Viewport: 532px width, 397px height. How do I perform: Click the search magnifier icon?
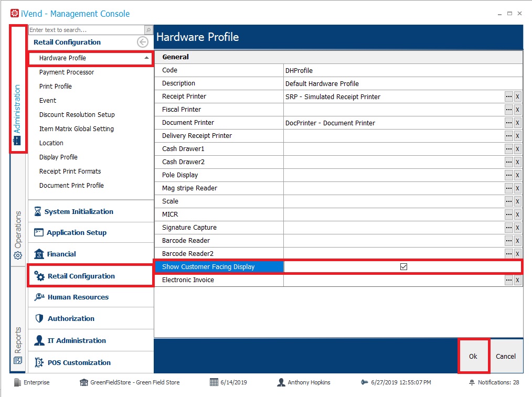(148, 30)
